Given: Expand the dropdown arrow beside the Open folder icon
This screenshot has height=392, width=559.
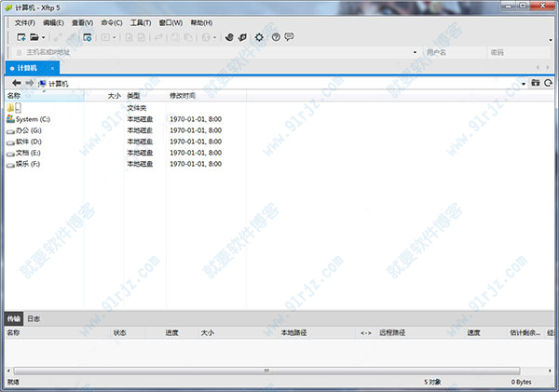Looking at the screenshot, I should (43, 36).
